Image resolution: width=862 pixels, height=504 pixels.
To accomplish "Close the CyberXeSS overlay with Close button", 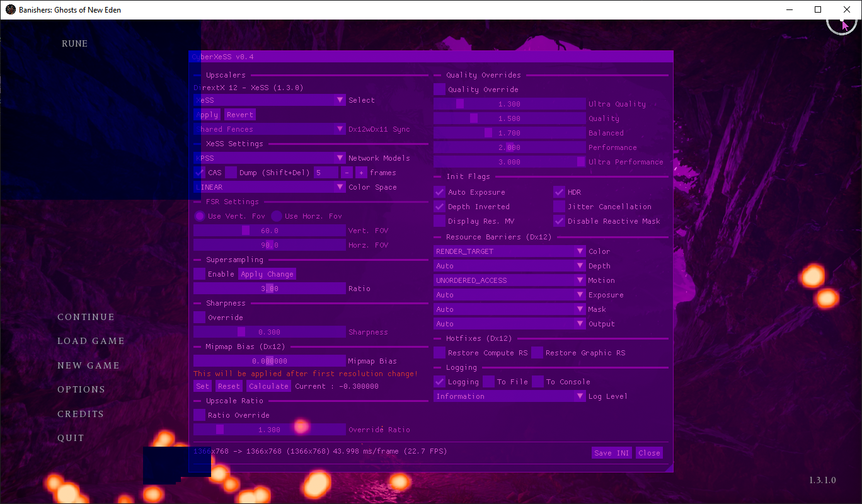I will (649, 453).
